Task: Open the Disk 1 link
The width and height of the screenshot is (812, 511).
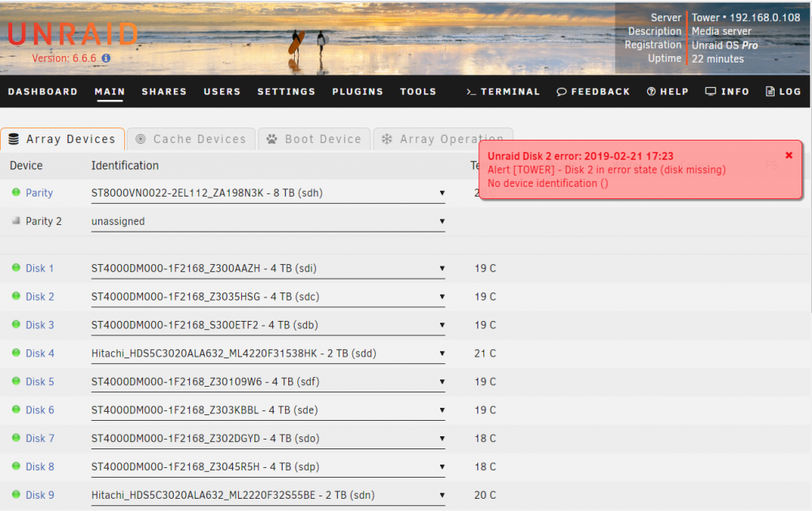Action: coord(40,268)
